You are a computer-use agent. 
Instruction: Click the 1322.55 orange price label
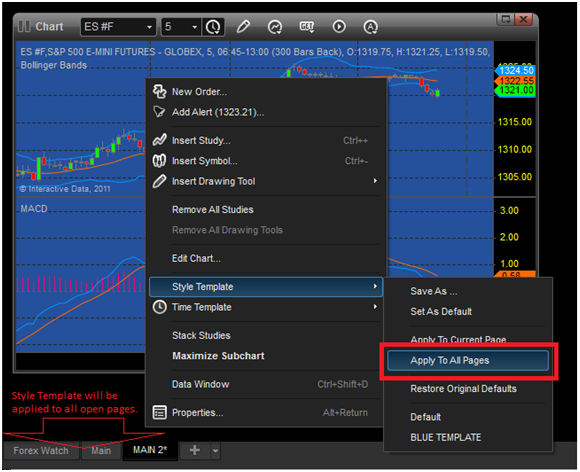pyautogui.click(x=515, y=81)
